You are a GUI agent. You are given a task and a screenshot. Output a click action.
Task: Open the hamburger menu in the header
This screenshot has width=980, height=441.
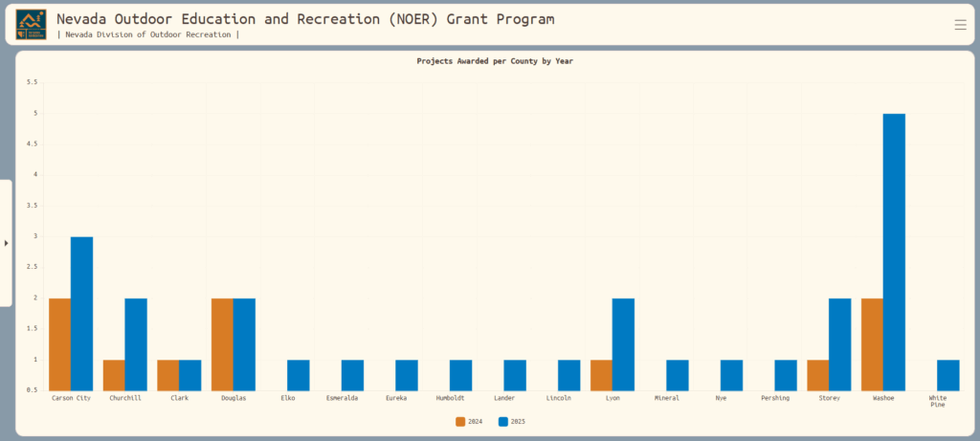(x=960, y=25)
